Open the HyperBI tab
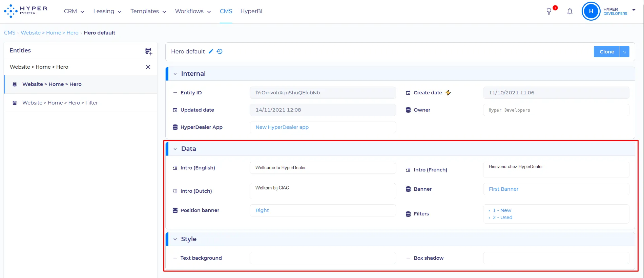This screenshot has height=278, width=644. pyautogui.click(x=251, y=11)
